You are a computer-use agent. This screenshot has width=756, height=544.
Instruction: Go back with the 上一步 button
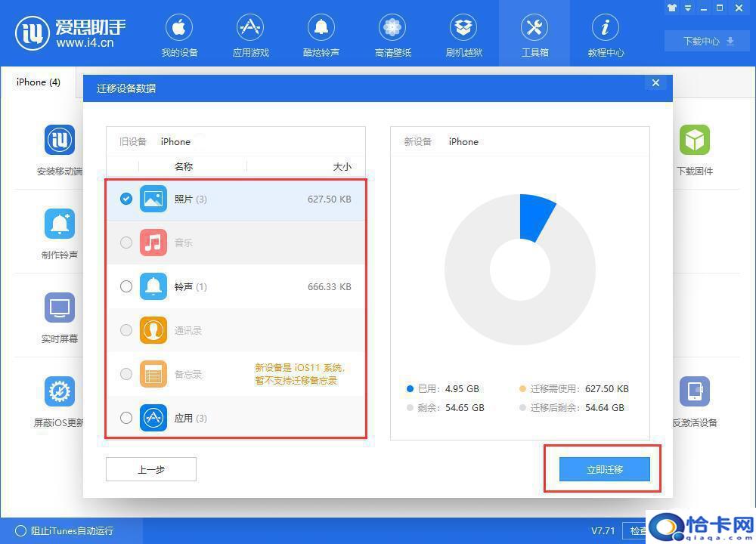(x=151, y=469)
